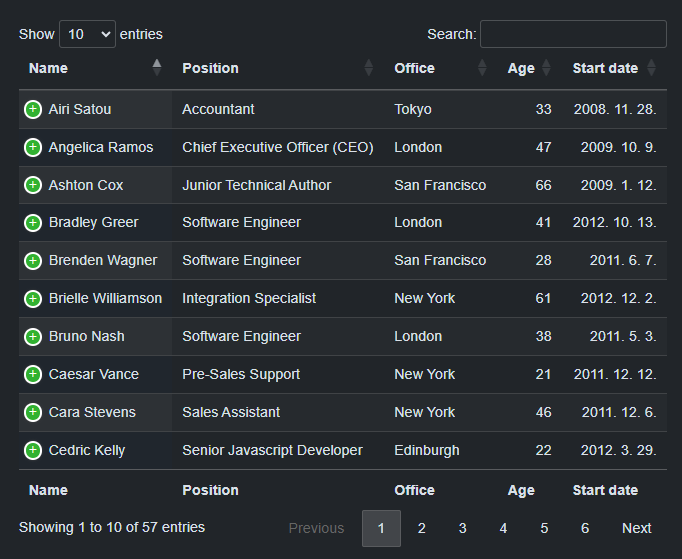This screenshot has height=559, width=682.
Task: Expand Ashton Cox row with plus icon
Action: tap(33, 185)
